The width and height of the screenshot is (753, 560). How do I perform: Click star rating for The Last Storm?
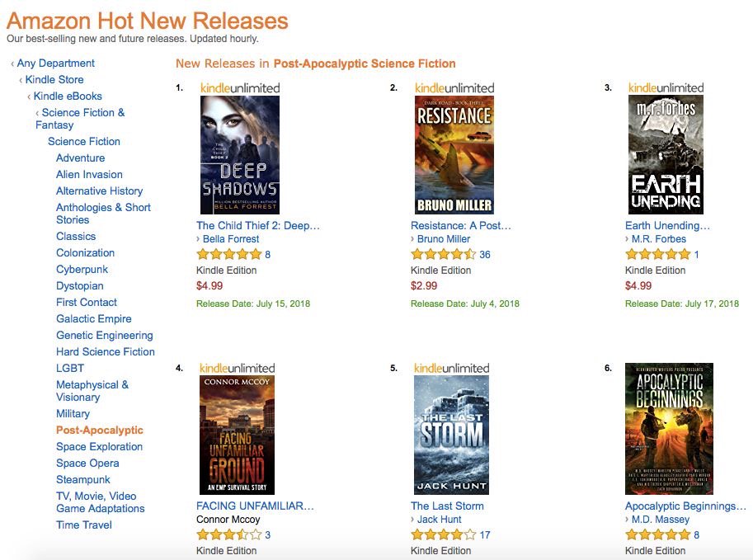pyautogui.click(x=443, y=534)
